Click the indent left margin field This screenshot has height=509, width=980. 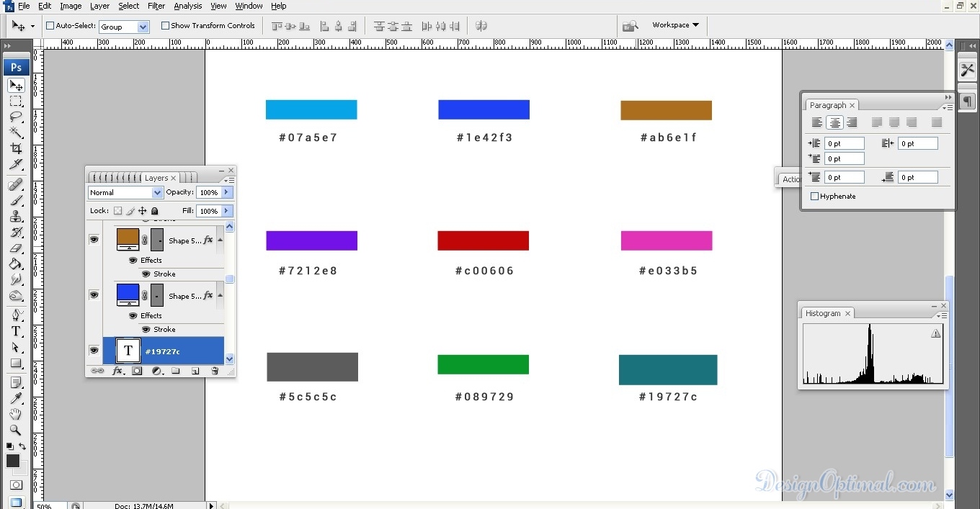tap(844, 143)
